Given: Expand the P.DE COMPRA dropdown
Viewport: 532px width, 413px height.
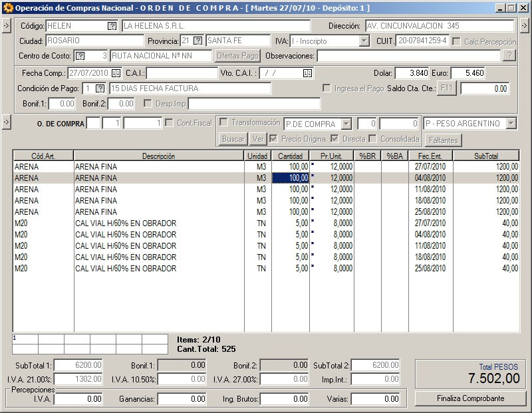Looking at the screenshot, I should [346, 124].
